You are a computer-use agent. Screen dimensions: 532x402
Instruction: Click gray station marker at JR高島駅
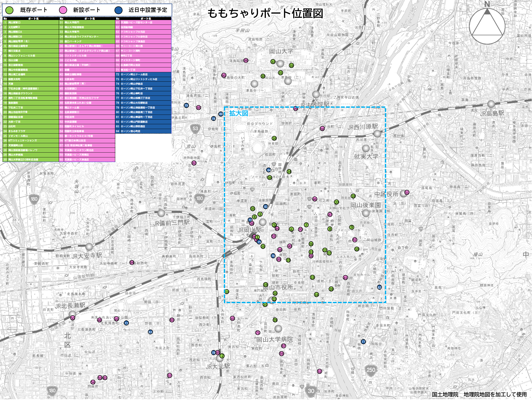coord(491,104)
